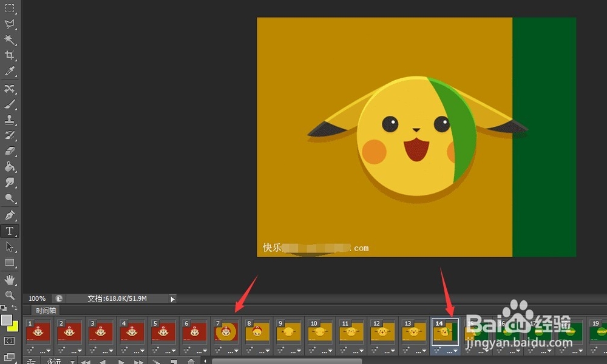Select the Clone Stamp tool
The height and width of the screenshot is (364, 607).
10,120
